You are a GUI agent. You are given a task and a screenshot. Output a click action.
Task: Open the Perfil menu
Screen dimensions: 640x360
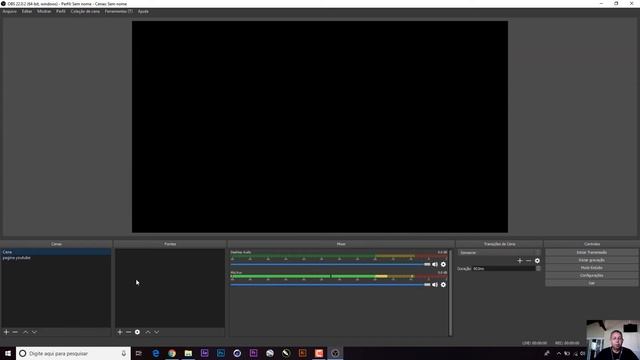pos(61,11)
